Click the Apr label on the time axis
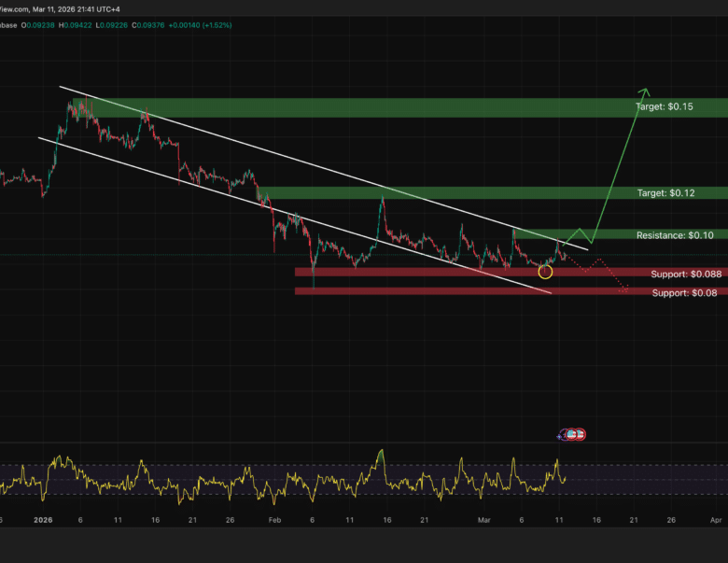 pyautogui.click(x=715, y=518)
